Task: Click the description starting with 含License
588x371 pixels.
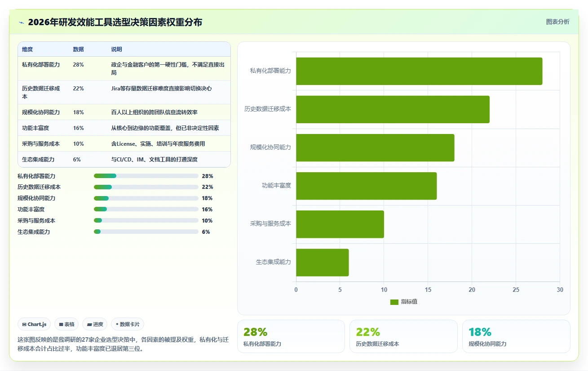Action: [x=158, y=144]
